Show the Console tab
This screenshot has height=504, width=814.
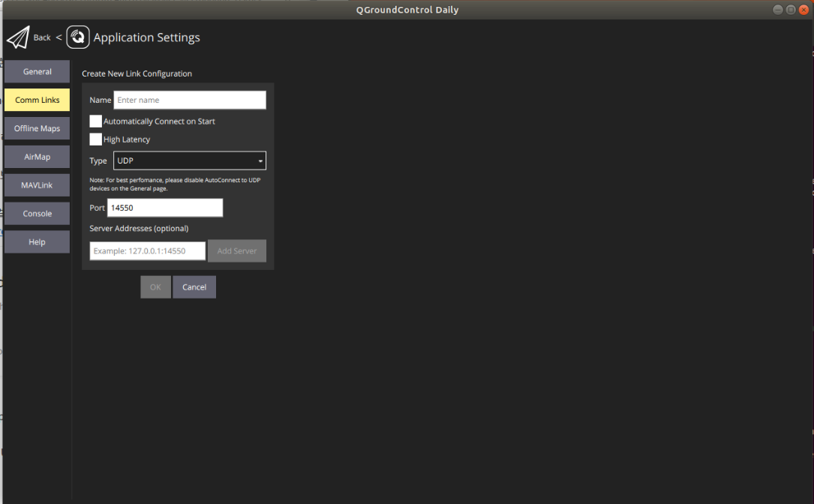click(37, 213)
